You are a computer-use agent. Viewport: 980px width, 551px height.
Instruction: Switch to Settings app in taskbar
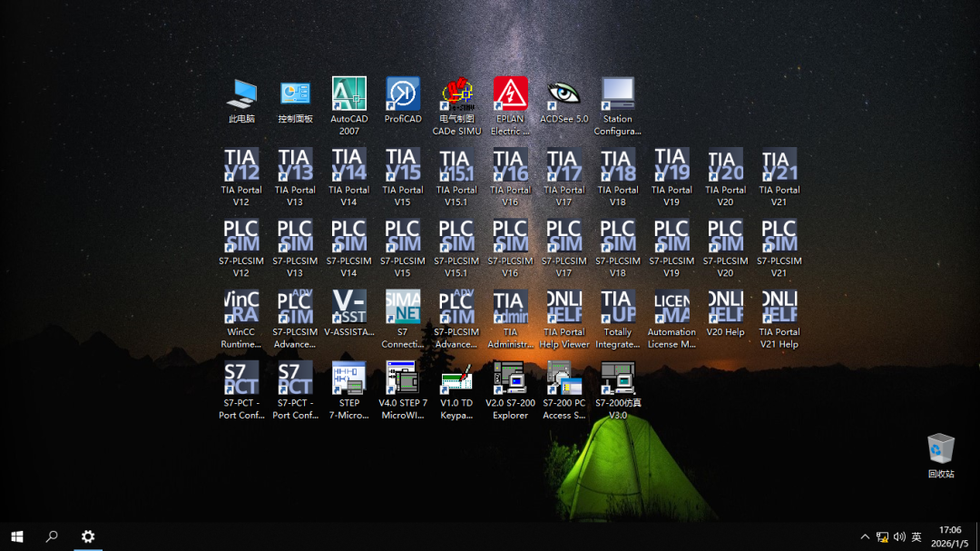88,536
